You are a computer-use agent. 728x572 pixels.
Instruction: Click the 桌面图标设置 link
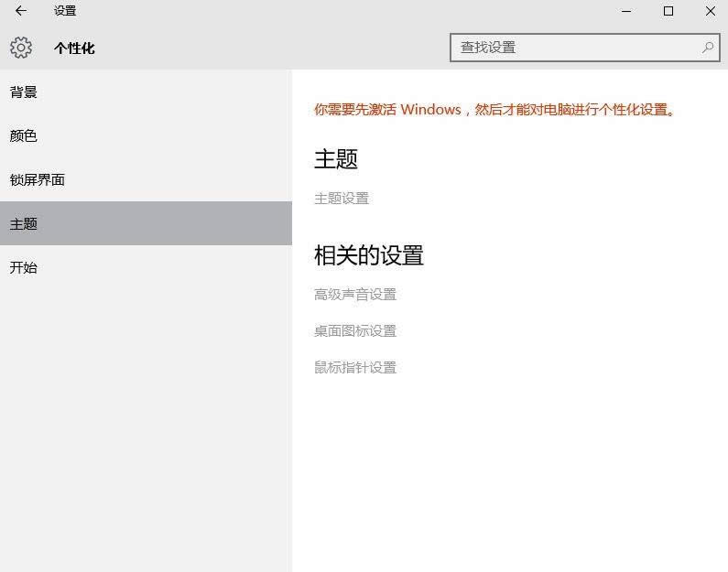click(355, 331)
